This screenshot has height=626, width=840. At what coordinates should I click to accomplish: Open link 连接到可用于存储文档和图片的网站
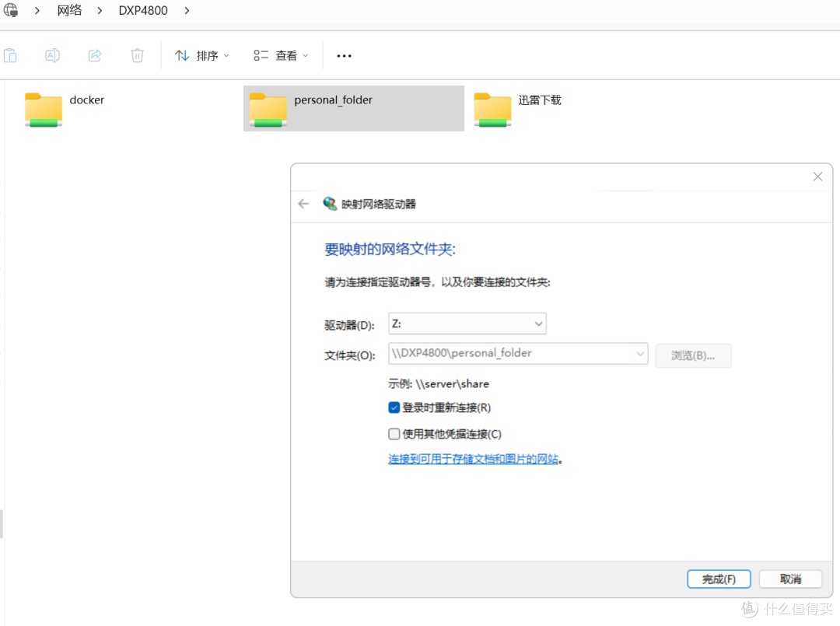pos(474,459)
